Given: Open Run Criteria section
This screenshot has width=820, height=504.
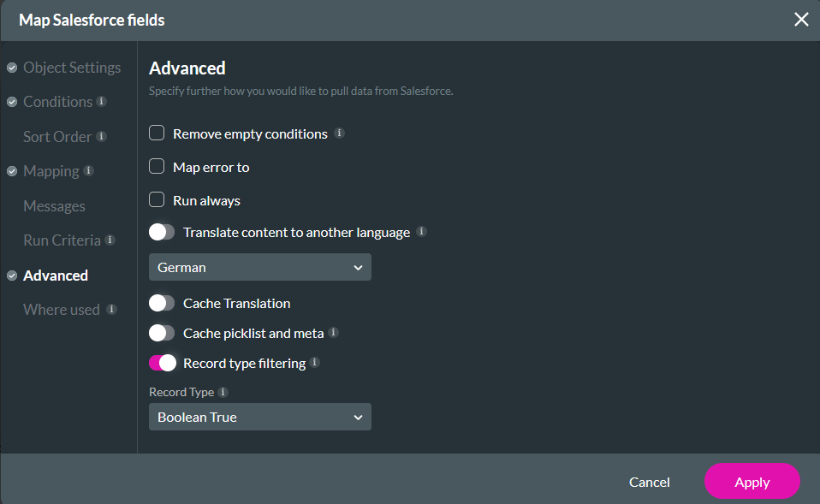Looking at the screenshot, I should pos(62,240).
